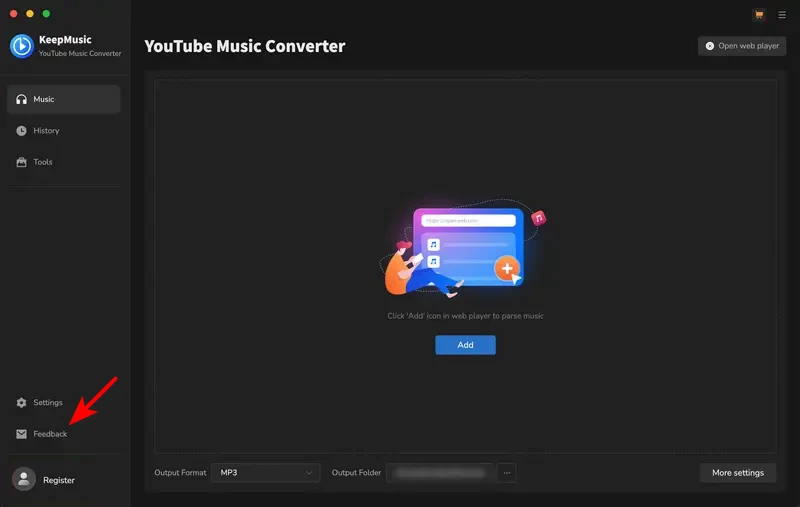
Task: Open the shopping cart icon
Action: pos(759,14)
